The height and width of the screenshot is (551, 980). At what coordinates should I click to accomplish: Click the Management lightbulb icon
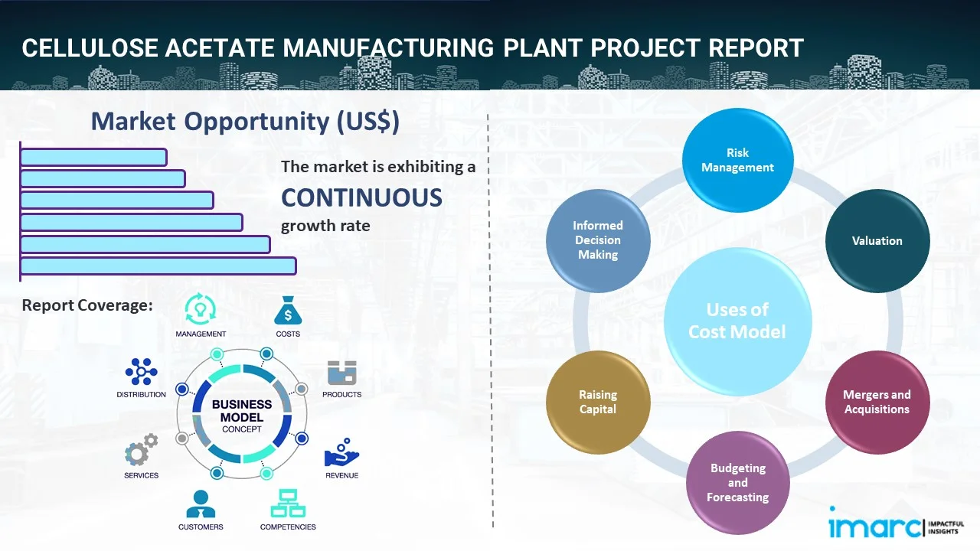tap(201, 309)
